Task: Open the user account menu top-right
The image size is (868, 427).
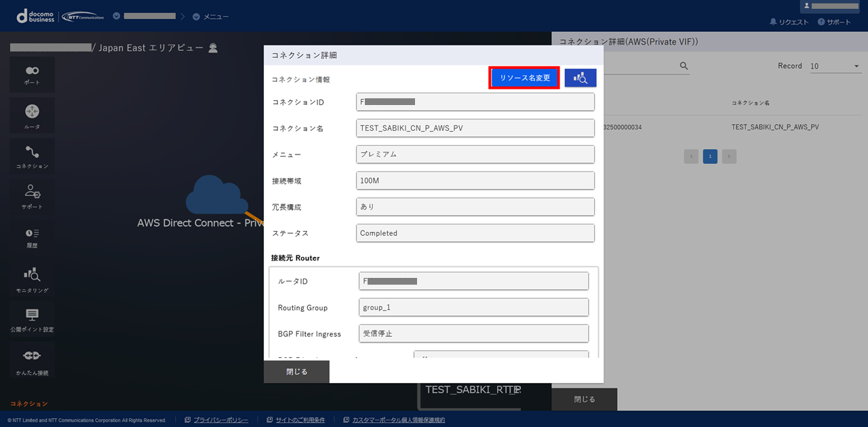Action: pyautogui.click(x=830, y=6)
